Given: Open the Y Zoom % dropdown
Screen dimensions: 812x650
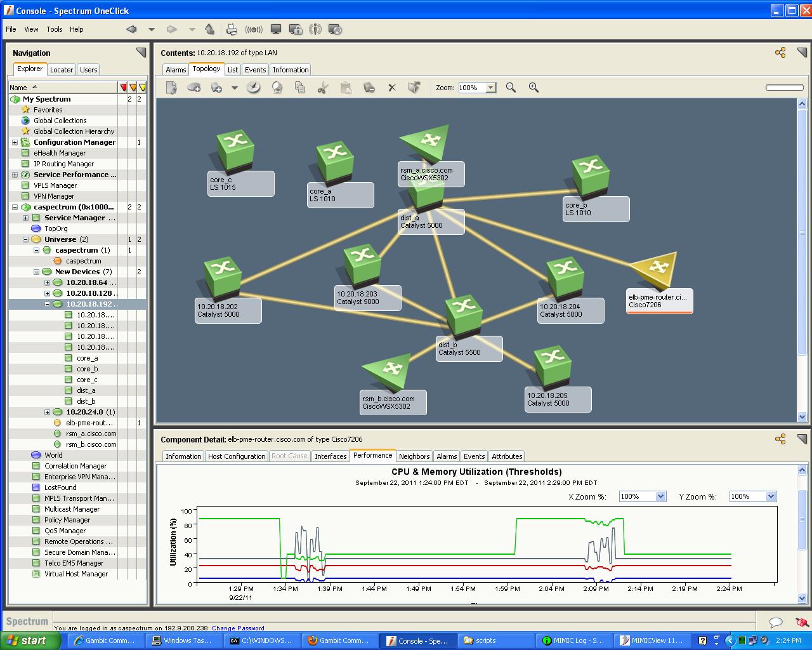Looking at the screenshot, I should pyautogui.click(x=771, y=496).
